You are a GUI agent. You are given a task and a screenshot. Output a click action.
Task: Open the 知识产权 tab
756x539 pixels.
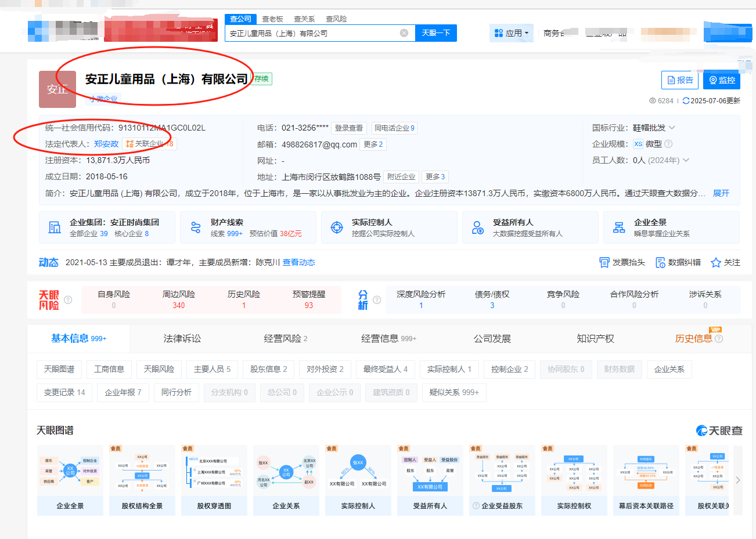pos(595,338)
